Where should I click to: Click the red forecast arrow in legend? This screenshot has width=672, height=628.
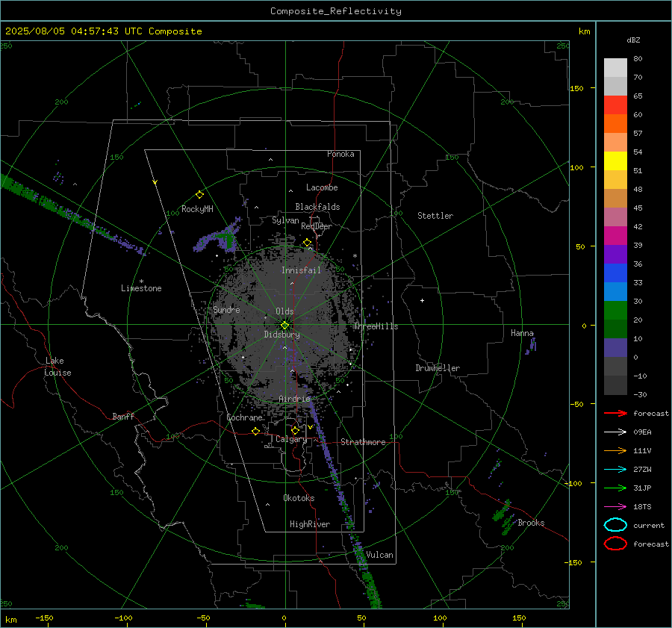point(615,413)
